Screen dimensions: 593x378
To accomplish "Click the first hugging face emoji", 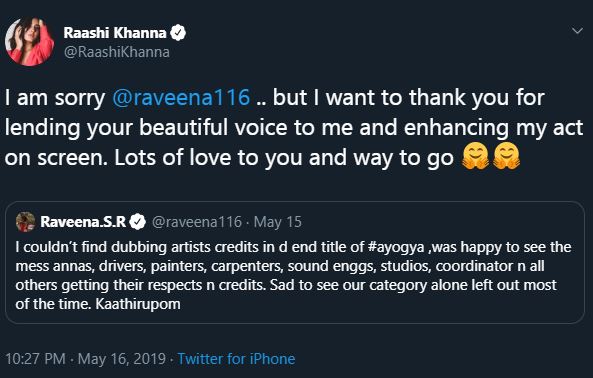I will tap(475, 157).
